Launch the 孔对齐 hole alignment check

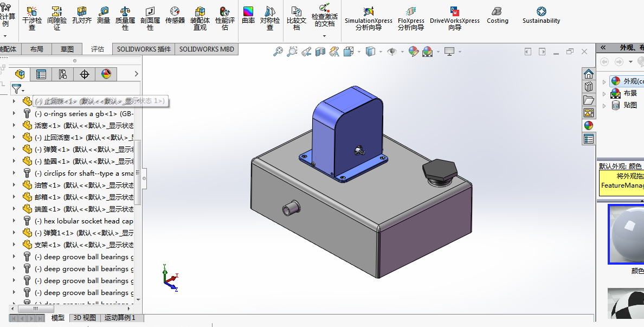click(x=82, y=16)
